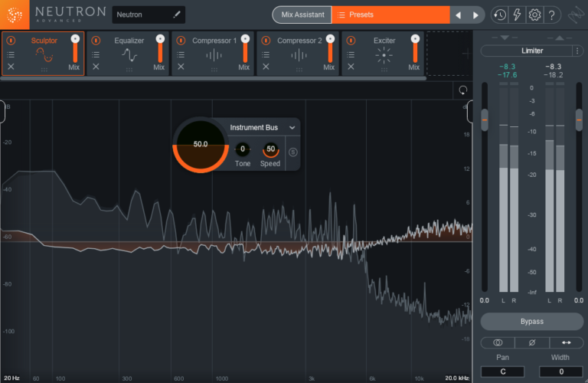
Task: Go to the next preset arrow
Action: (x=475, y=15)
